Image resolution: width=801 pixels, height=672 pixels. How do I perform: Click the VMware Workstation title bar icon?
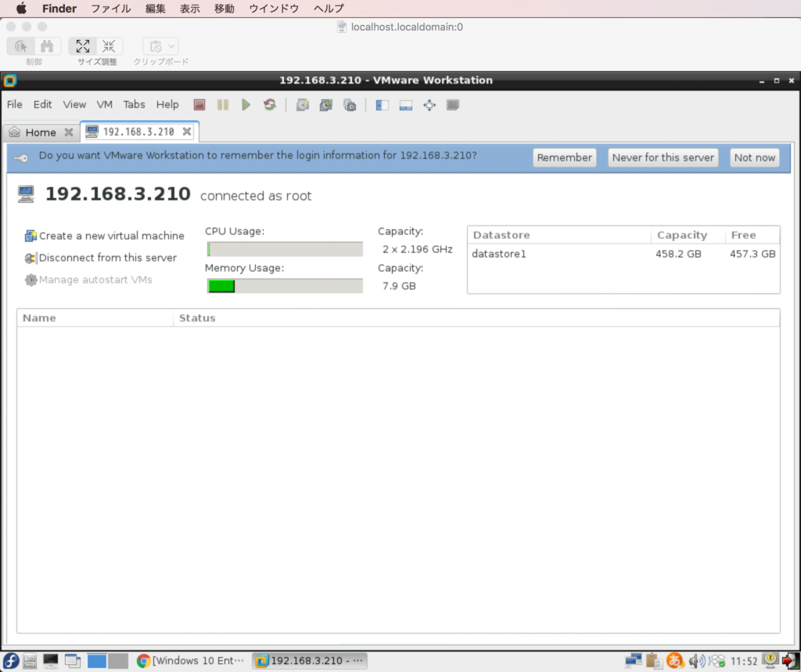pos(9,81)
